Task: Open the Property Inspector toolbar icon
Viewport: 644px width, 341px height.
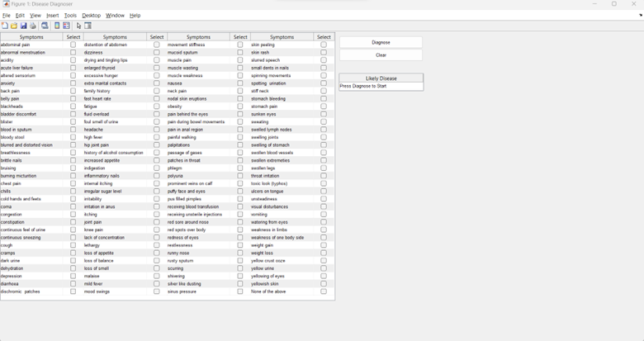Action: (88, 26)
